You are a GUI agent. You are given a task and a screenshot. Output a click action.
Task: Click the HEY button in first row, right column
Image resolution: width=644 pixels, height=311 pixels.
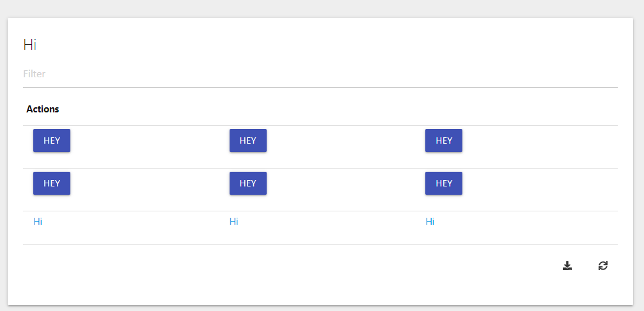444,140
